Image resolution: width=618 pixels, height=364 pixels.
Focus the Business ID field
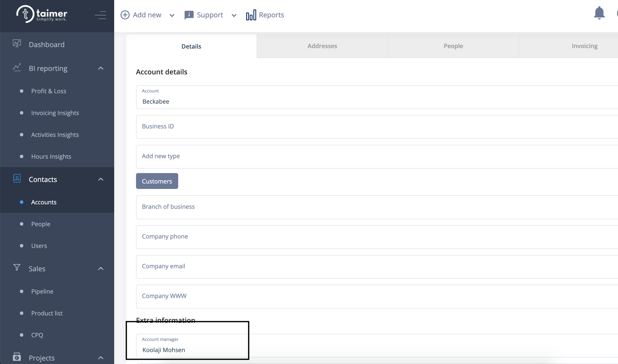(377, 127)
